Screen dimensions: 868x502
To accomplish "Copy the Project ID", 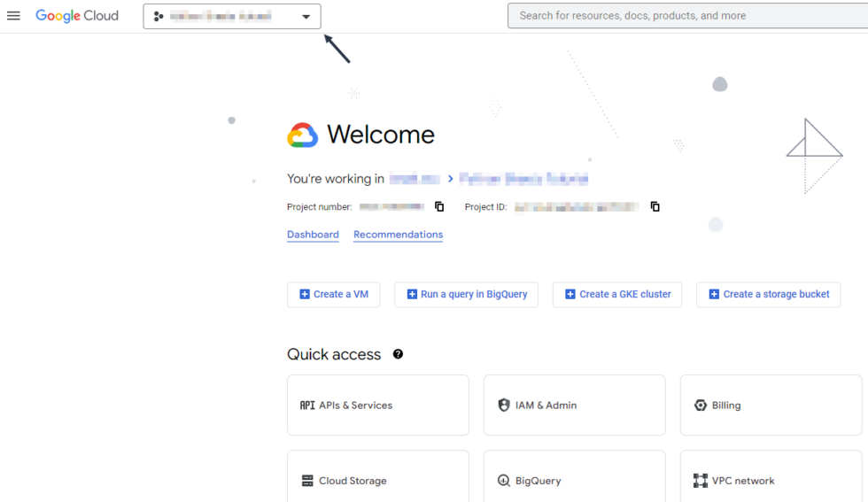I will coord(655,207).
